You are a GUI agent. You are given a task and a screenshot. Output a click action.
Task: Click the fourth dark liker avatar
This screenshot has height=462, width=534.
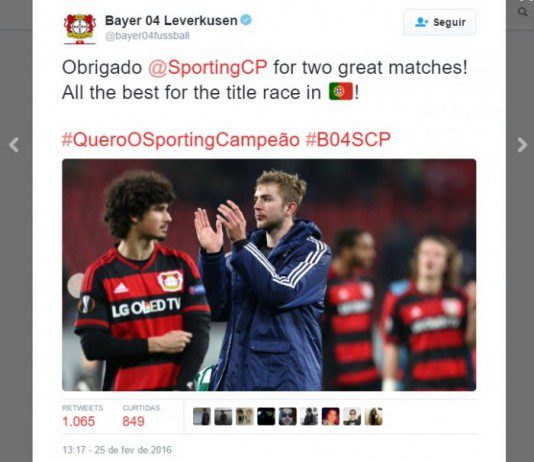click(266, 416)
